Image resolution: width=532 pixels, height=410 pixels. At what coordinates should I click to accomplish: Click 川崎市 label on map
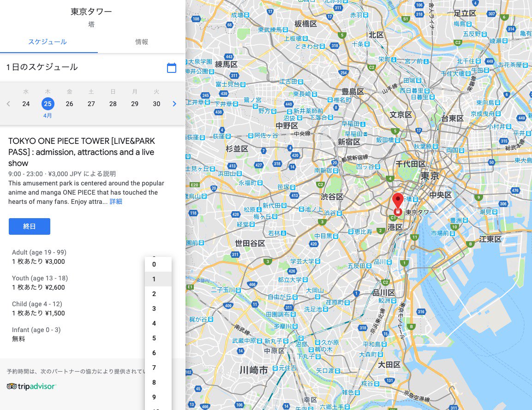click(254, 370)
